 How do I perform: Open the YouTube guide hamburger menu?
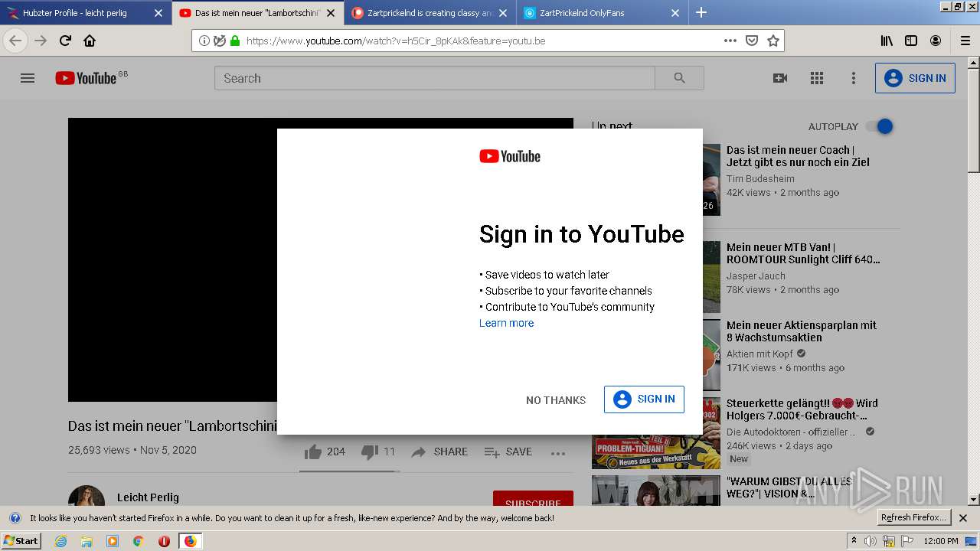(x=28, y=78)
